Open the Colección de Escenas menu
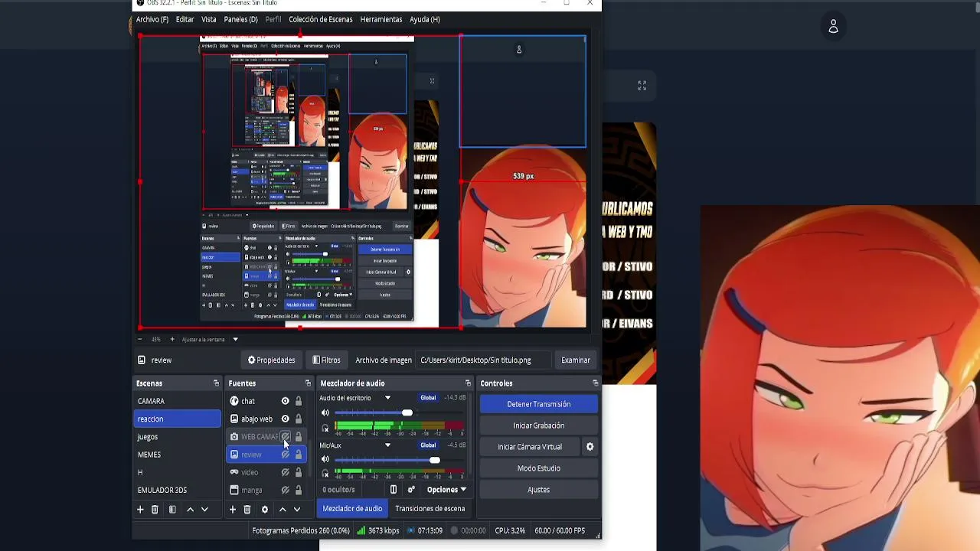Viewport: 980px width, 551px height. pos(320,19)
